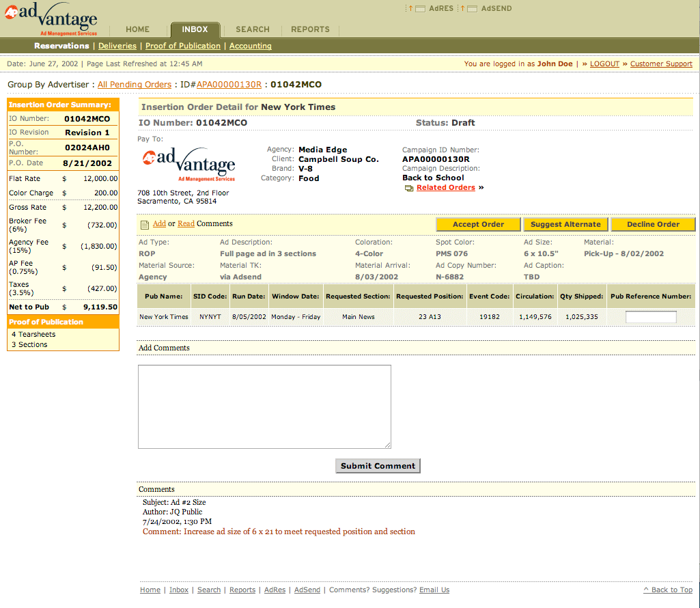Click the Related Orders icon
This screenshot has width=700, height=608.
coord(409,188)
